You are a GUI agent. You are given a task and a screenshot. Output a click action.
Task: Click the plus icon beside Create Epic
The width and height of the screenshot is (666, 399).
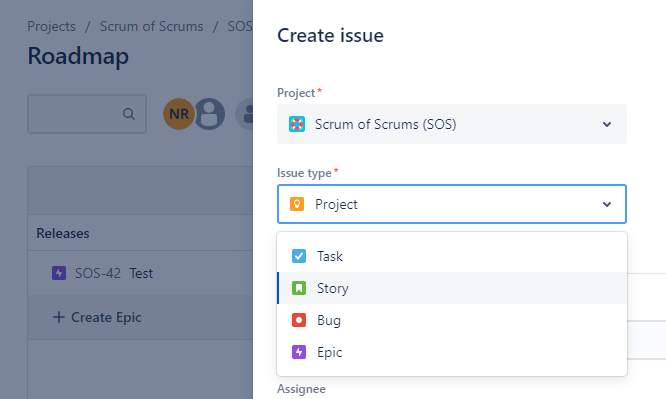[x=59, y=317]
